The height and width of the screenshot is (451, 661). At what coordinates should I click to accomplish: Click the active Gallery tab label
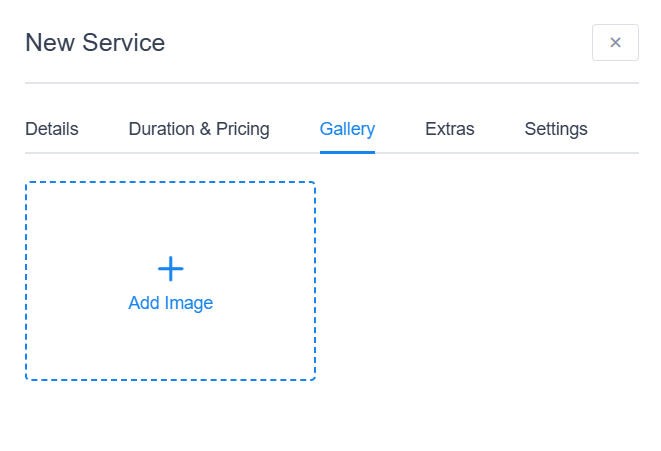pos(347,129)
